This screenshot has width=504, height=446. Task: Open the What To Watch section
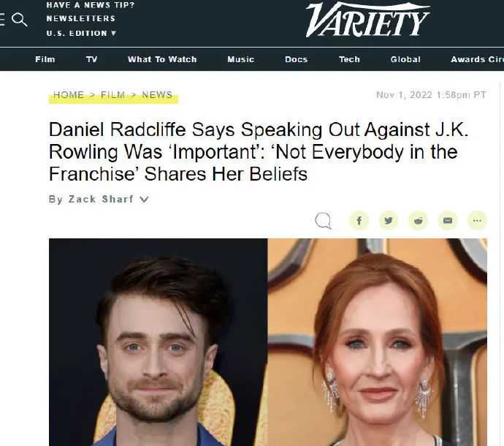click(x=162, y=59)
